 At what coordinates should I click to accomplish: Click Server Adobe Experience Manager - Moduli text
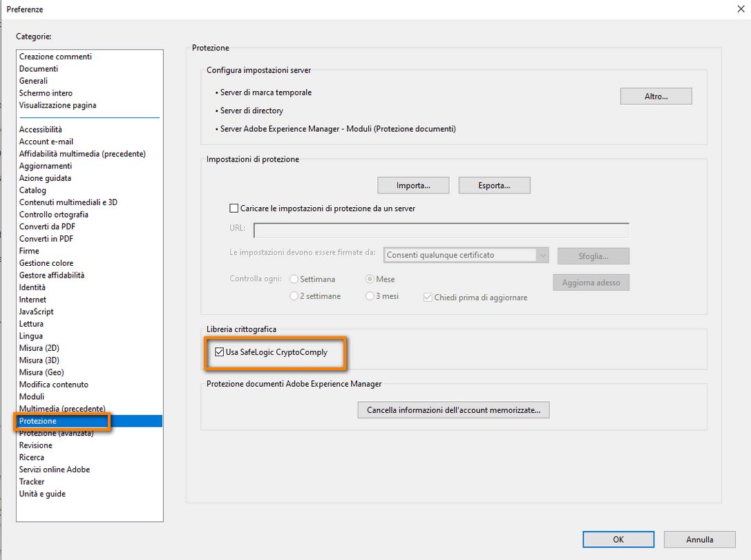[338, 128]
